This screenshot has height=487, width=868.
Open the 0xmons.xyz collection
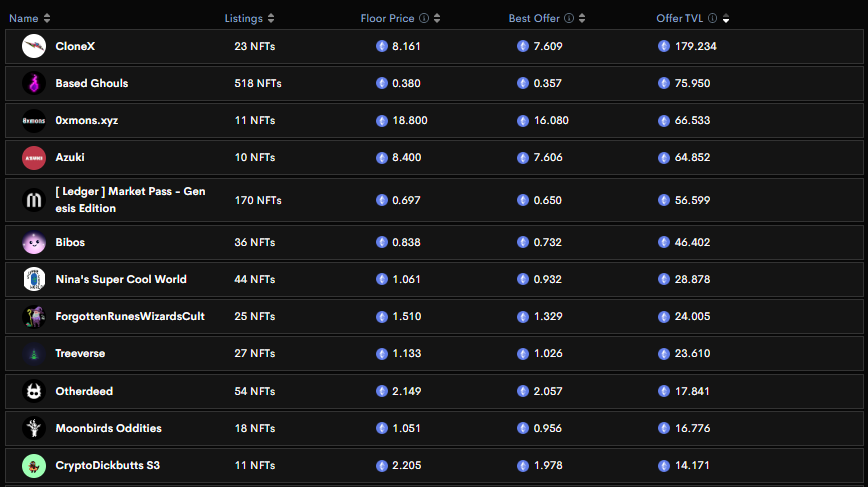tap(86, 121)
